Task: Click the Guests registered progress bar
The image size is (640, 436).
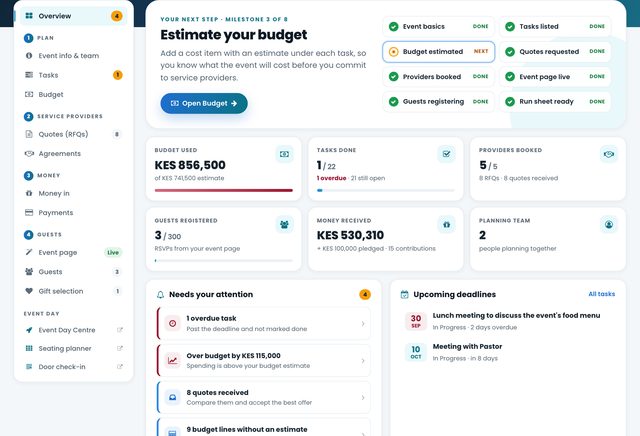Action: [224, 260]
